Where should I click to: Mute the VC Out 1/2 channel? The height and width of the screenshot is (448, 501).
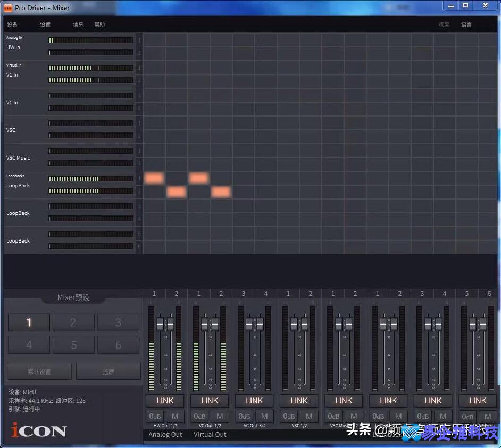pyautogui.click(x=220, y=416)
